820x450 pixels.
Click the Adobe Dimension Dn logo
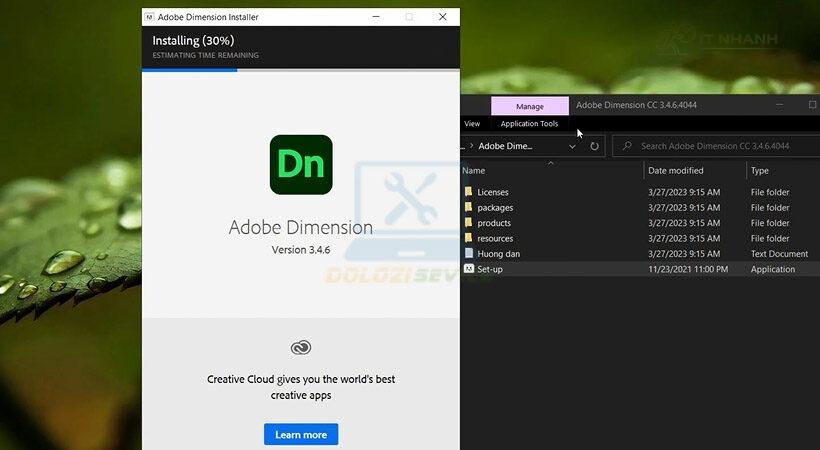tap(301, 164)
